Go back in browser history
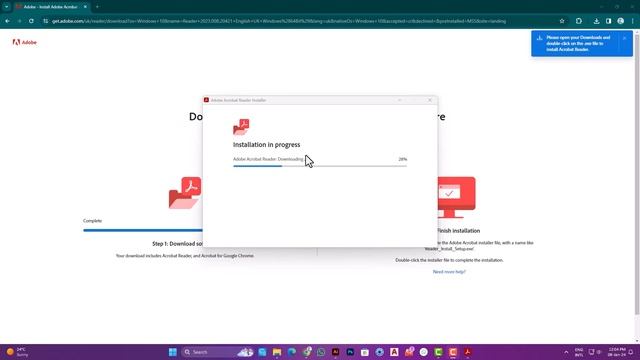Viewport: 640px width, 360px height. point(8,21)
